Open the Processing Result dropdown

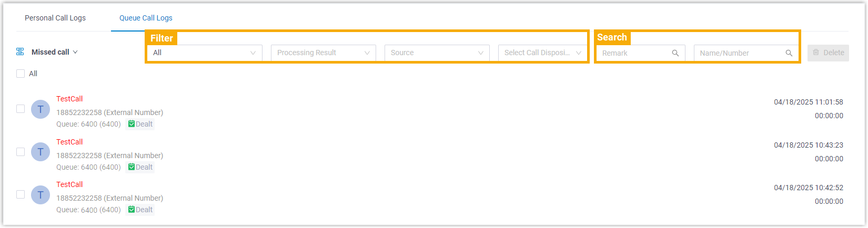pos(323,53)
